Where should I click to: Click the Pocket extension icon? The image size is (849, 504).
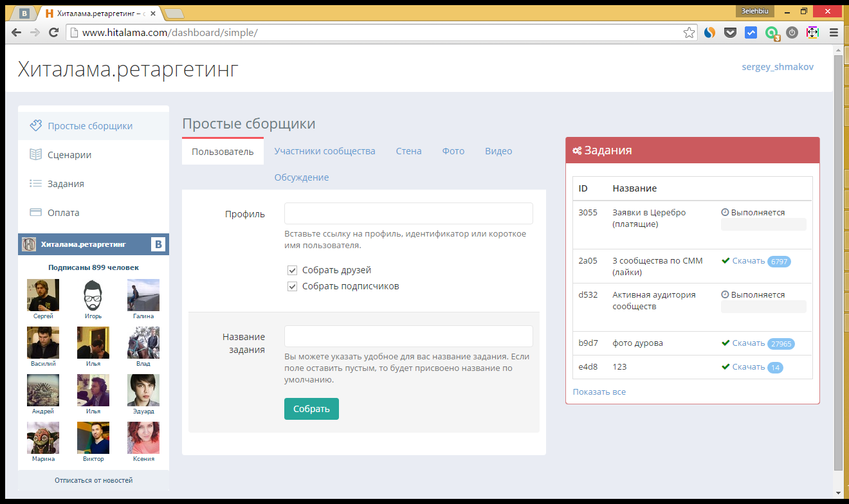[x=730, y=32]
